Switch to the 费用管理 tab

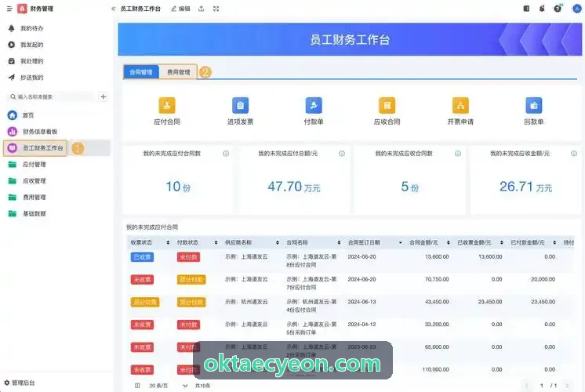178,72
